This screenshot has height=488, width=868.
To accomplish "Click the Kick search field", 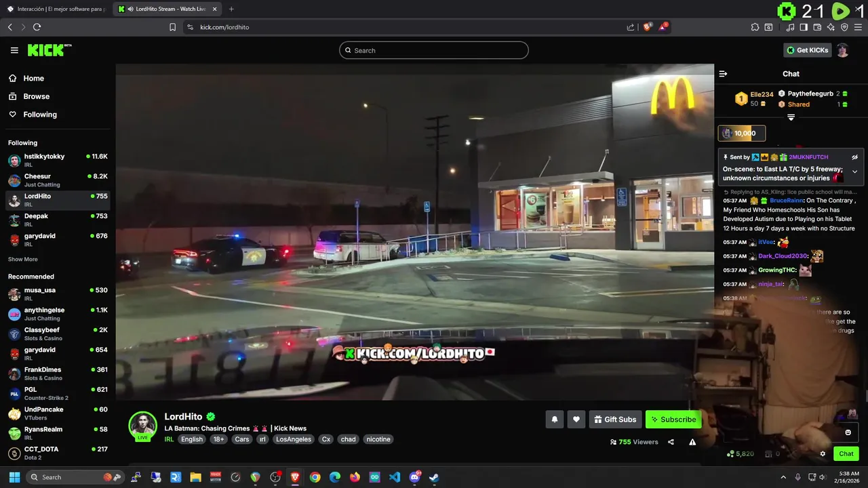I will (434, 50).
